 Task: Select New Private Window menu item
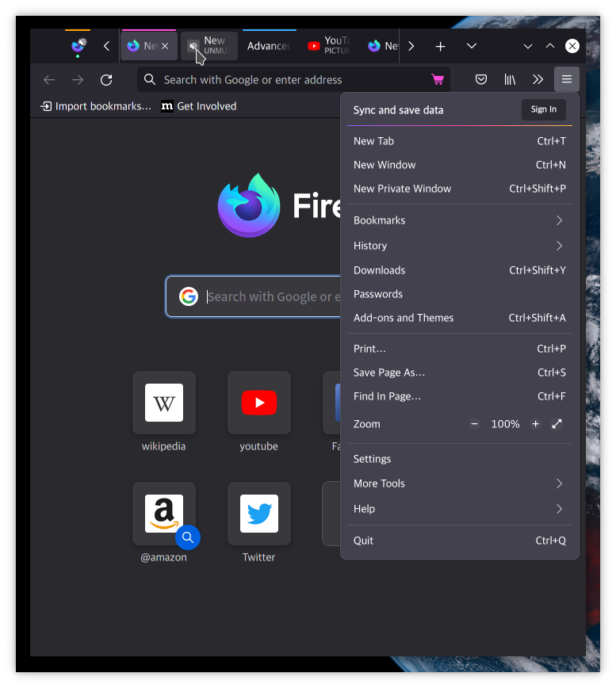402,189
